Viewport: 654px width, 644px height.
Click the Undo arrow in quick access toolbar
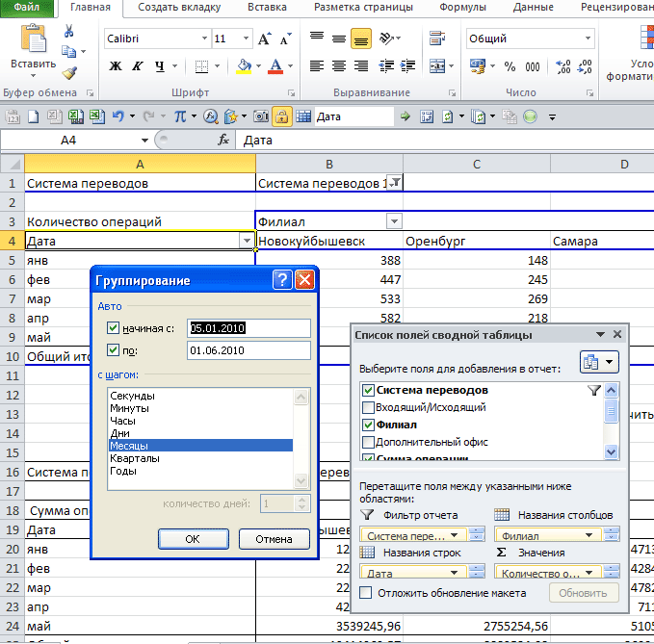[118, 116]
